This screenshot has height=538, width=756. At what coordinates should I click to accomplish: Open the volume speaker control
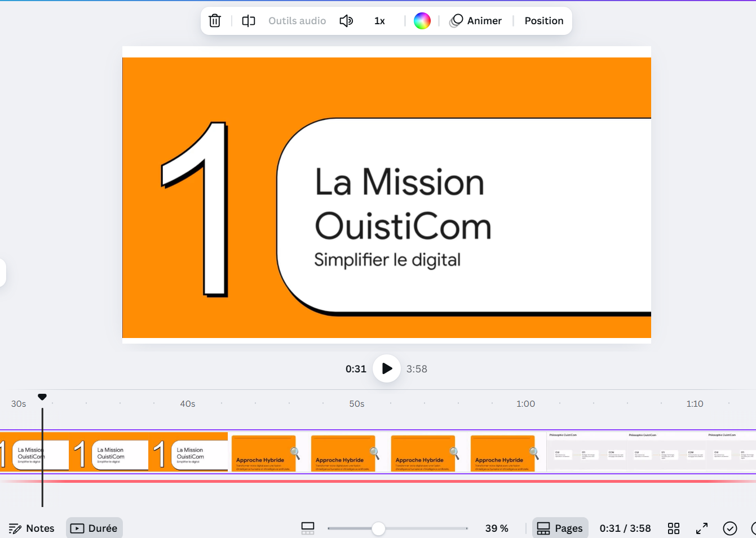(x=346, y=21)
